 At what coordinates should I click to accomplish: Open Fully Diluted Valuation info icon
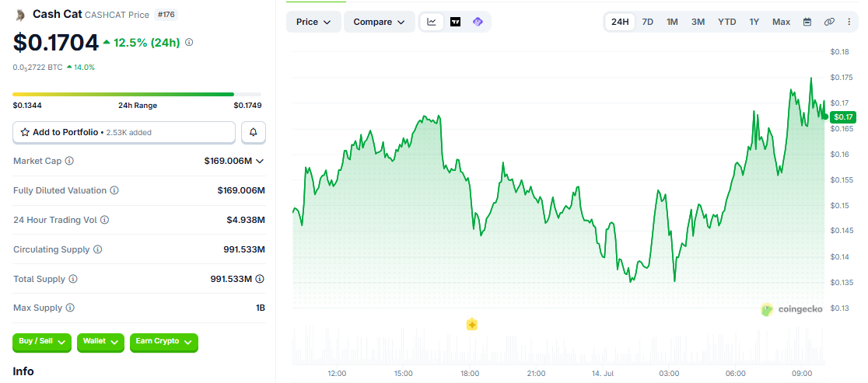[114, 190]
